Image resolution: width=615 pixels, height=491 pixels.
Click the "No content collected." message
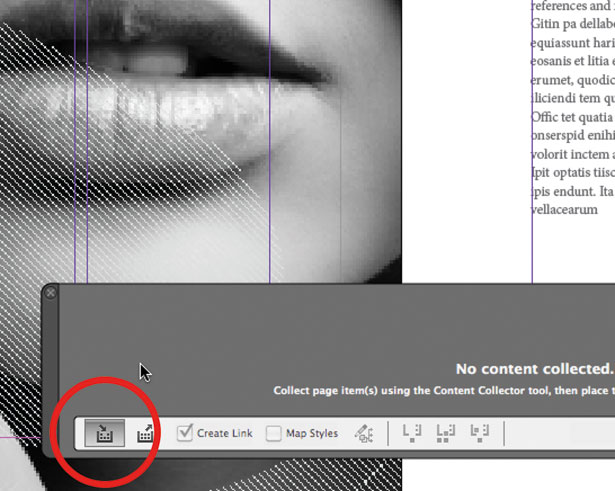(x=533, y=369)
